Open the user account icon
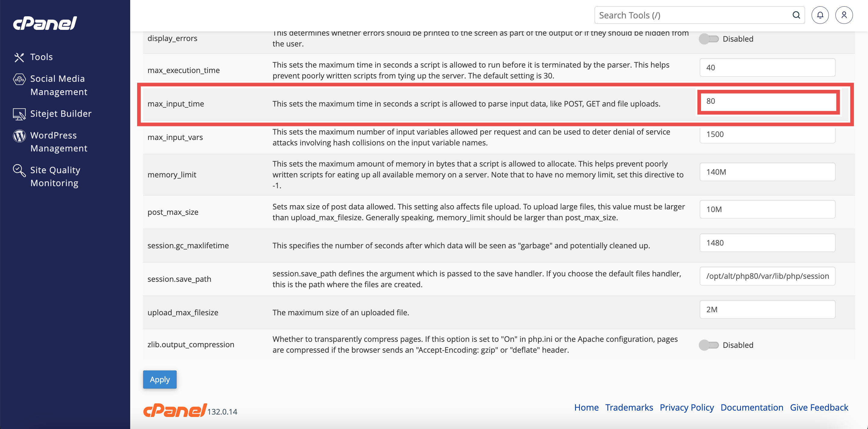Image resolution: width=868 pixels, height=429 pixels. [844, 15]
